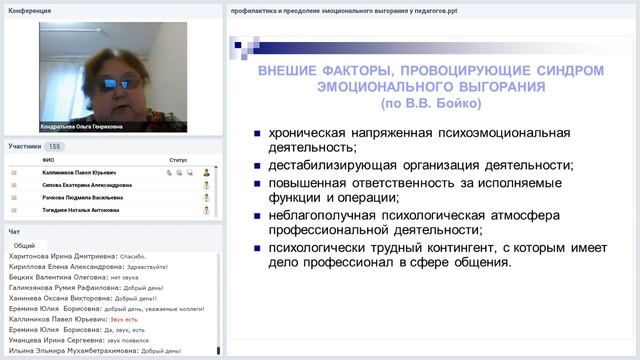
Task: Click the user avatar icon of Каллиников Павел Юрьевич
Action: tap(207, 173)
